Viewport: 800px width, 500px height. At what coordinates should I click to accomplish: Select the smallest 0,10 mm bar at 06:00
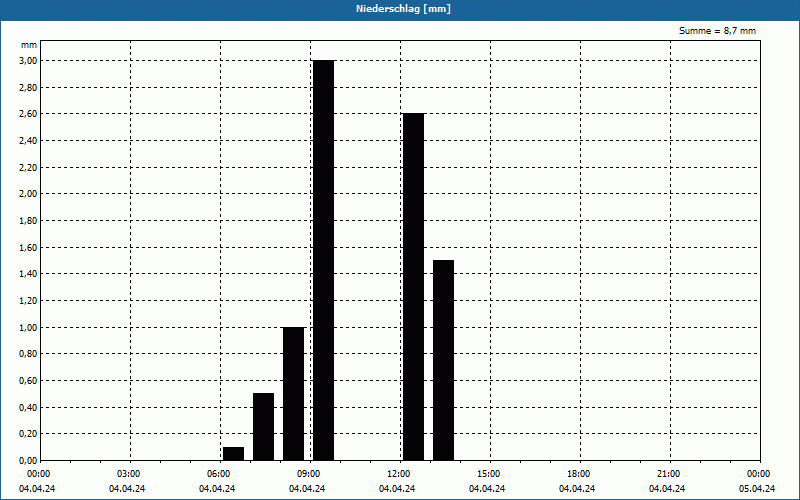pos(234,454)
